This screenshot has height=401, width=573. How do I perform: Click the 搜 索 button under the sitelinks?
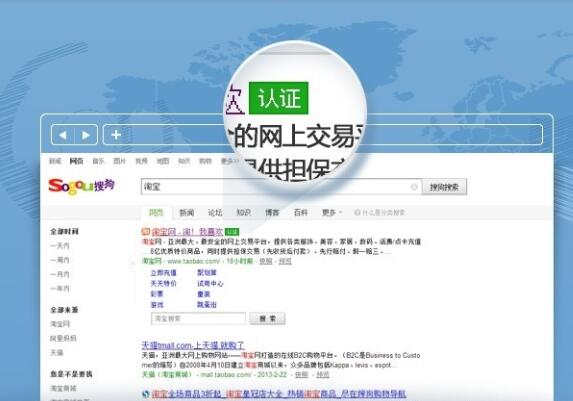(267, 319)
